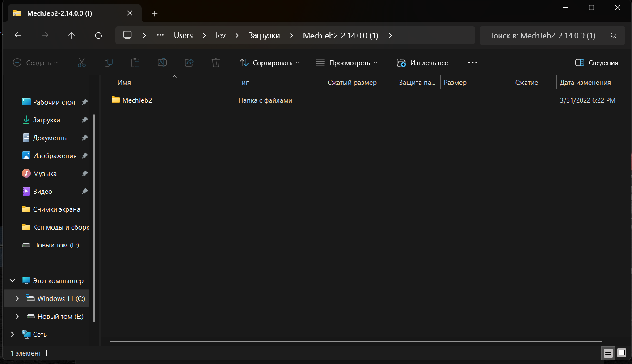Click pin icon next to Изображения
Image resolution: width=632 pixels, height=364 pixels.
click(84, 156)
